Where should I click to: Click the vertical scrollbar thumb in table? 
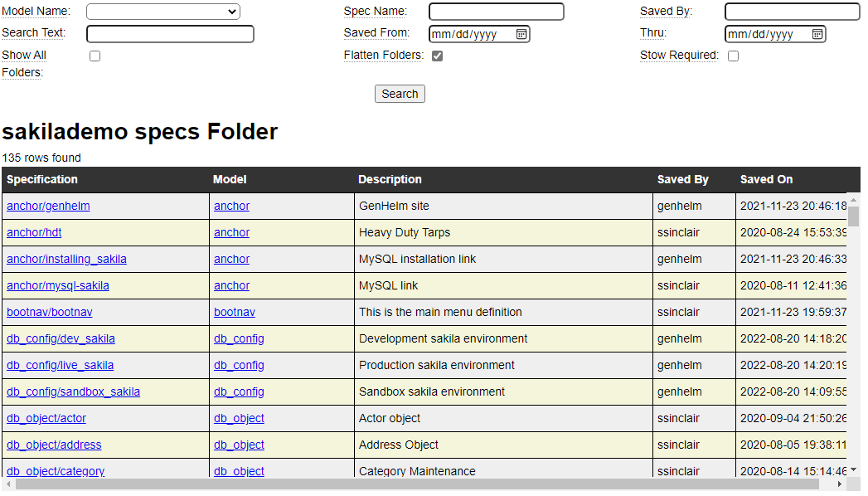pyautogui.click(x=853, y=216)
